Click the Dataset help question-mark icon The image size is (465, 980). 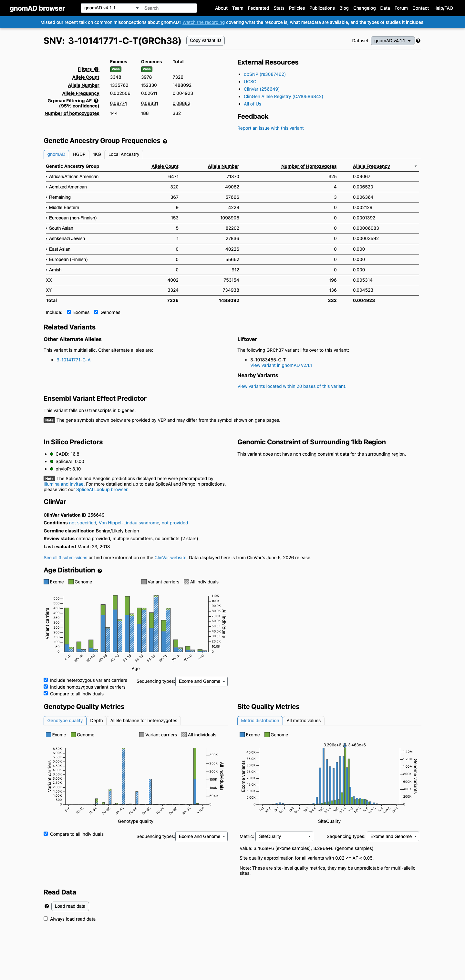pos(418,41)
